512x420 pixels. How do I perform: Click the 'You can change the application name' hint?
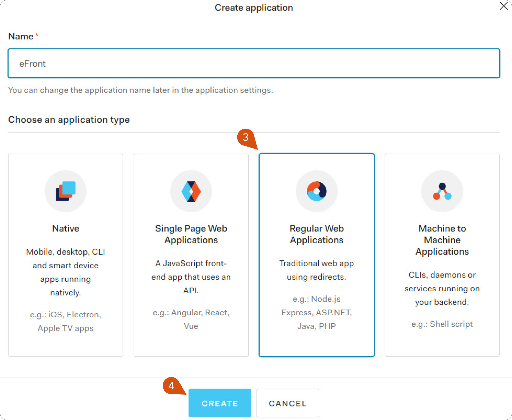coord(141,90)
